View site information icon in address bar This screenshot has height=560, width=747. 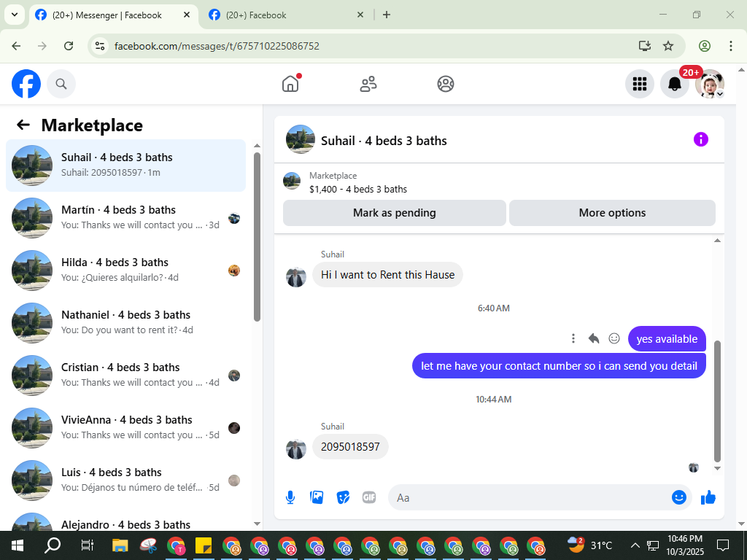point(100,46)
